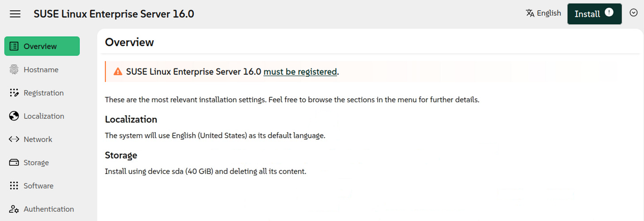
Task: Open the Software section
Action: tap(42, 186)
